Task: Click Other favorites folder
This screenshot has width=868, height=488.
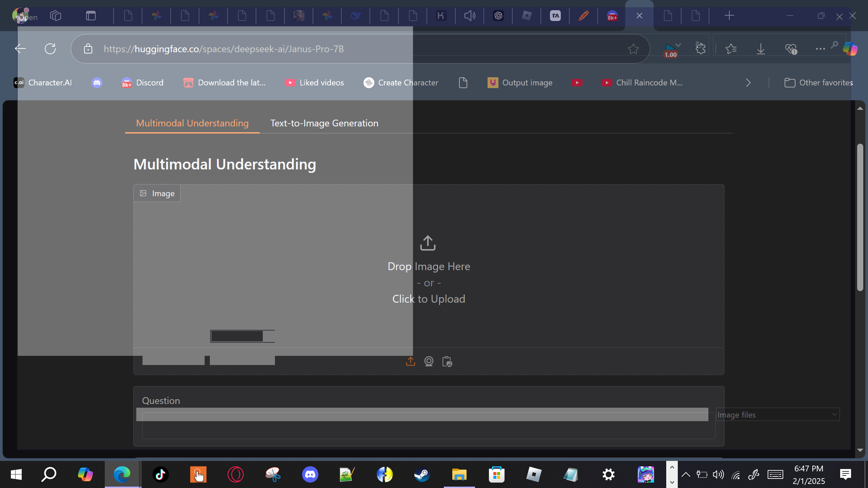Action: point(818,83)
